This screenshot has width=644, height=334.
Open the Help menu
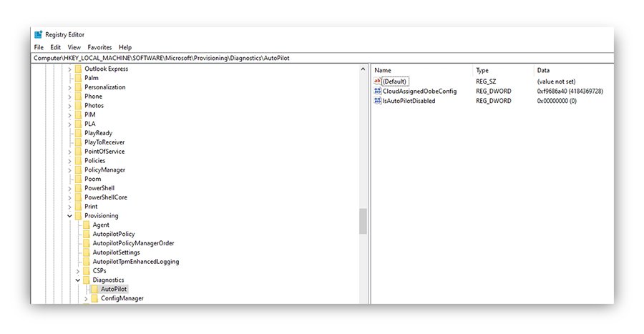coord(125,47)
